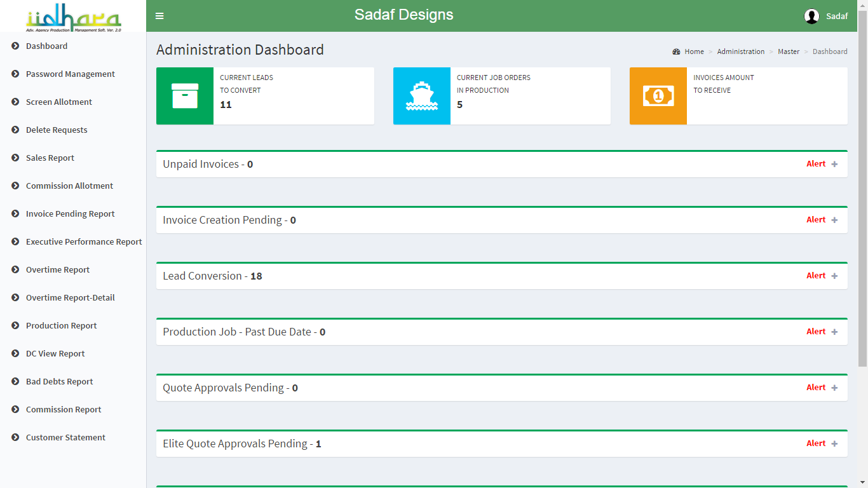
Task: Expand the Quote Approvals Pending panel
Action: (834, 388)
